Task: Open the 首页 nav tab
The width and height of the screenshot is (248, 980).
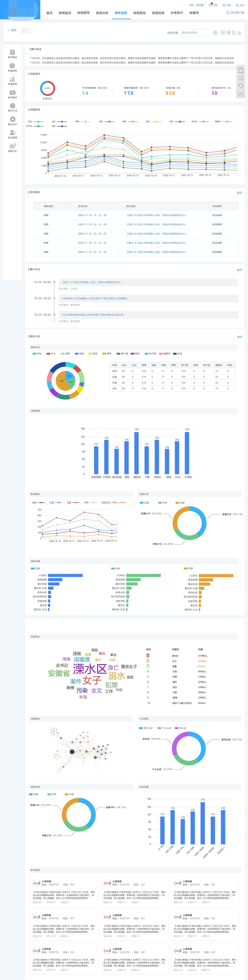Action: pos(49,13)
